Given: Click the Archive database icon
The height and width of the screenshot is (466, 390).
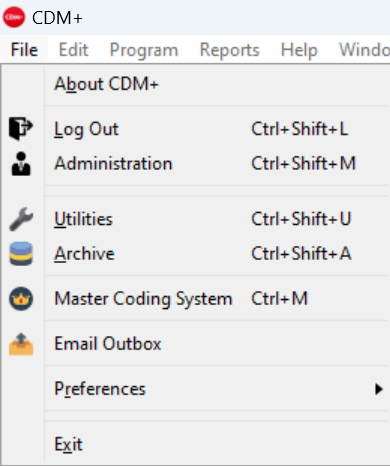Looking at the screenshot, I should (x=21, y=254).
